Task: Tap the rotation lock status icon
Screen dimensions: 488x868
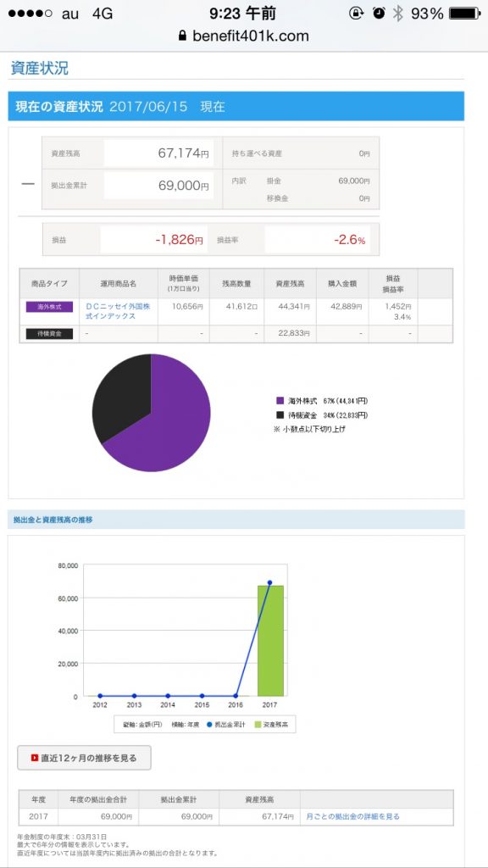Action: click(357, 14)
